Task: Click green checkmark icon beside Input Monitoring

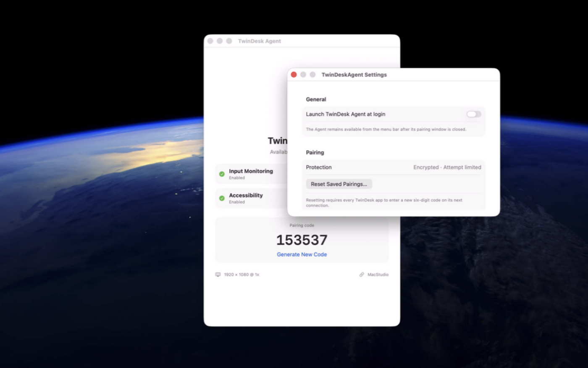Action: pyautogui.click(x=222, y=174)
